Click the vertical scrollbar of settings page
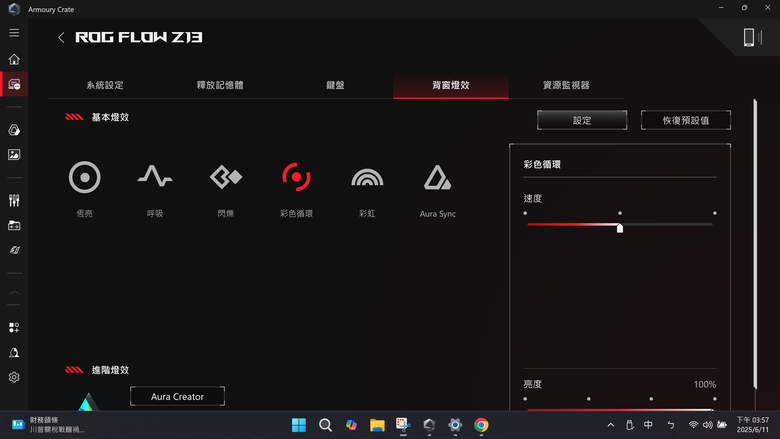 (755, 244)
